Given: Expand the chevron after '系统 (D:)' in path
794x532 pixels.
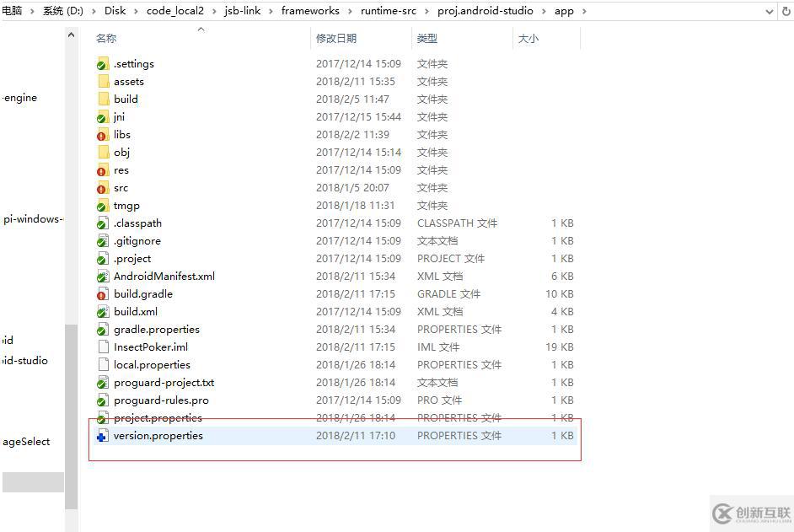Looking at the screenshot, I should tap(94, 11).
